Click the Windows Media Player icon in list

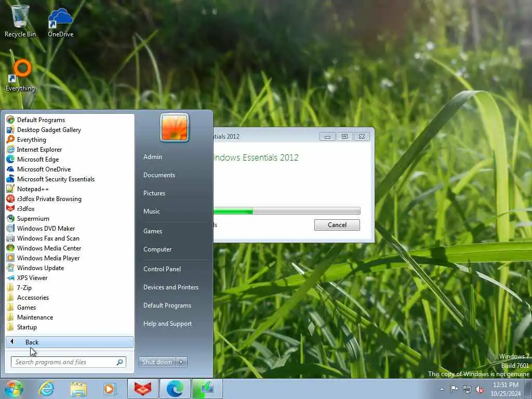point(10,258)
